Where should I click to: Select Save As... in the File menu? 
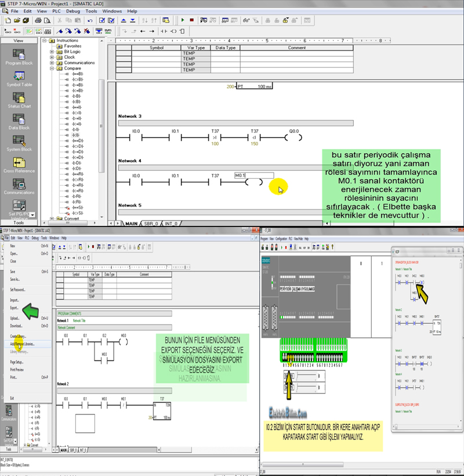15,279
